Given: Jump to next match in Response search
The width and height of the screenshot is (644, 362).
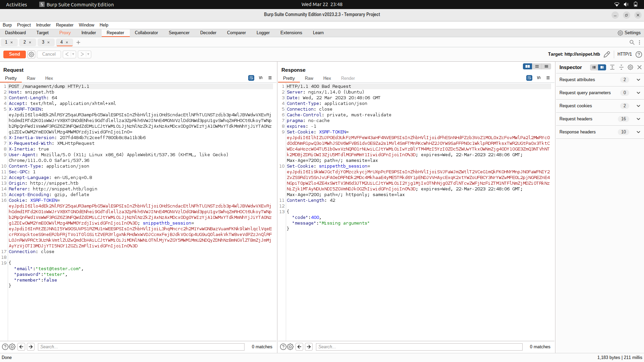Looking at the screenshot, I should tap(309, 347).
